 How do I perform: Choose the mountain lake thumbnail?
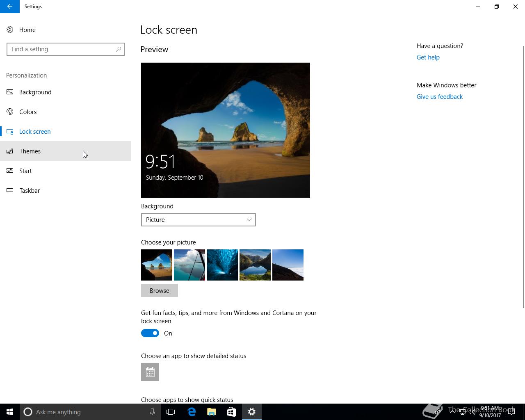click(255, 265)
